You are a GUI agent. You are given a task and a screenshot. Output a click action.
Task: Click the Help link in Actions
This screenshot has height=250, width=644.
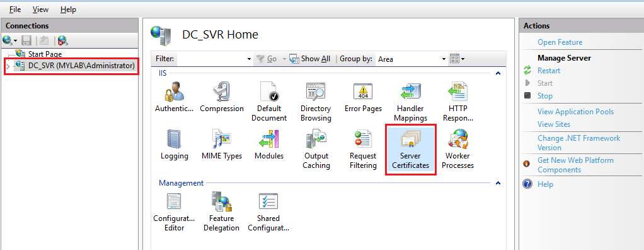[x=546, y=184]
